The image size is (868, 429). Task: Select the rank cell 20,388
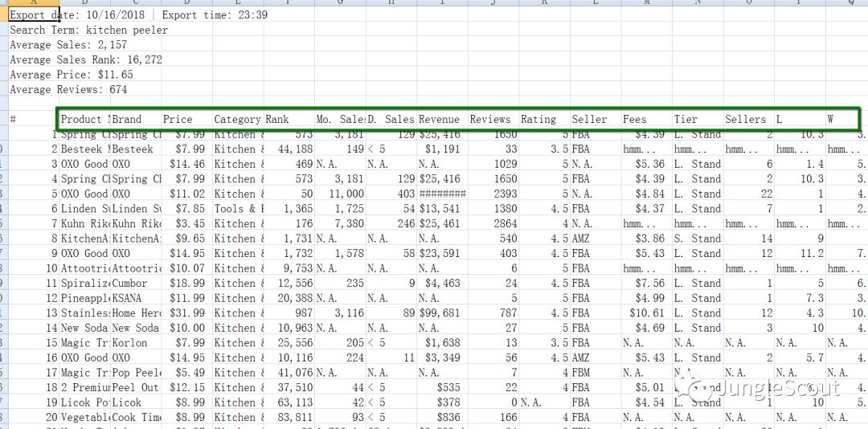click(x=289, y=298)
